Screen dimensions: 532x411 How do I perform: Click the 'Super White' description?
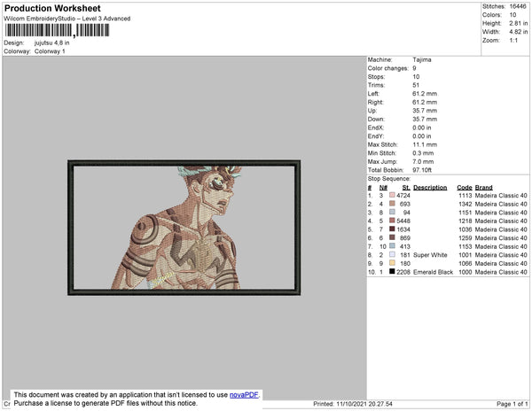[x=430, y=255]
